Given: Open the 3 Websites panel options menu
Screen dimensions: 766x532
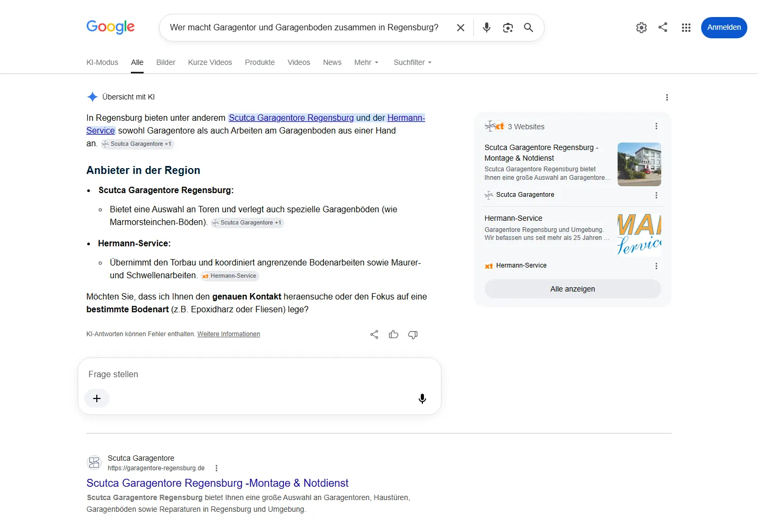Looking at the screenshot, I should click(656, 127).
